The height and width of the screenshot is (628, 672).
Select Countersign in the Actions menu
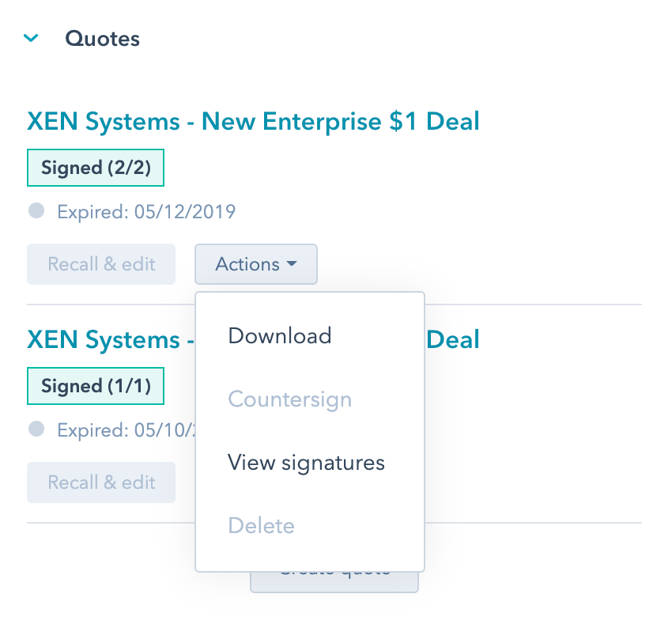coord(289,399)
